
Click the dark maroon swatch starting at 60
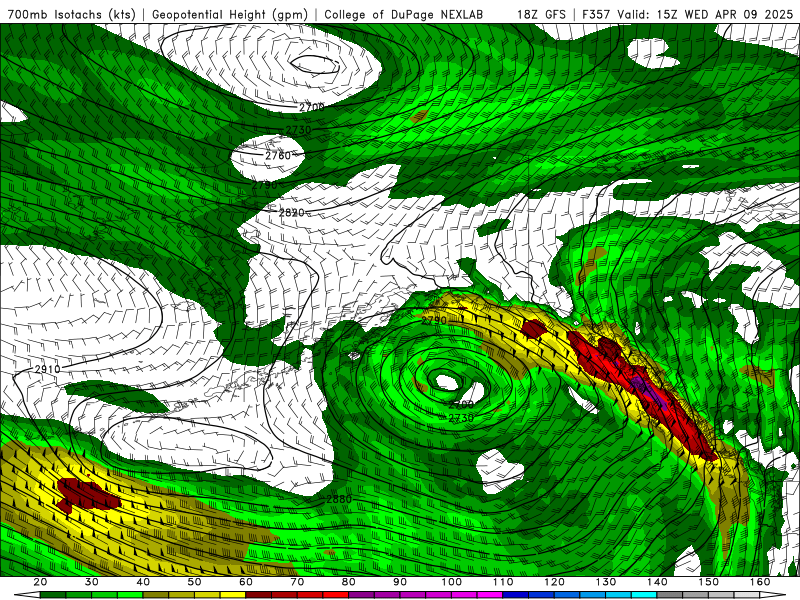pos(259,595)
